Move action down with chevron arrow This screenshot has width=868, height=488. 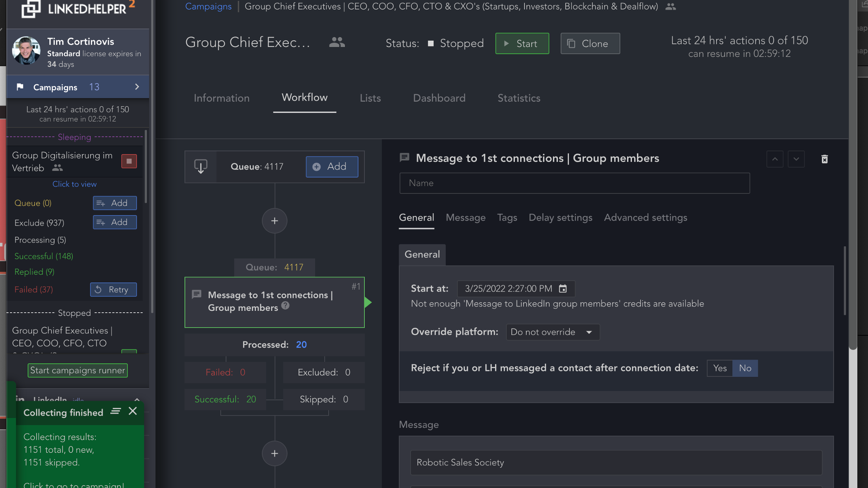pyautogui.click(x=796, y=159)
